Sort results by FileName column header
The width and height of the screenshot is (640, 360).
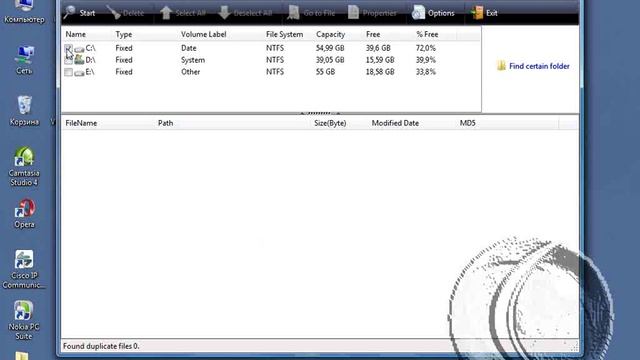(x=81, y=123)
